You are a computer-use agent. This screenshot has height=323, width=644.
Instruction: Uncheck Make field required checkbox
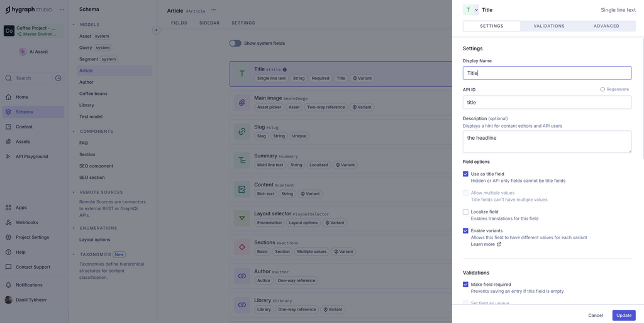click(466, 285)
